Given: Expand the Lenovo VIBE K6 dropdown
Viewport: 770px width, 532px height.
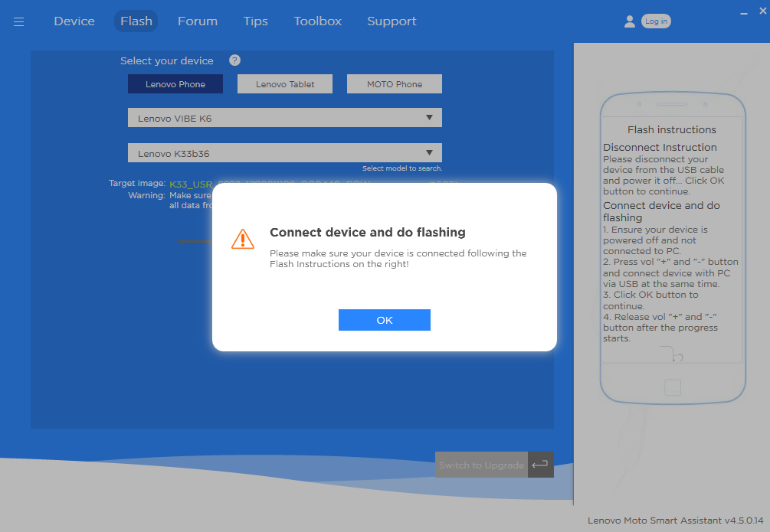Looking at the screenshot, I should 285,118.
